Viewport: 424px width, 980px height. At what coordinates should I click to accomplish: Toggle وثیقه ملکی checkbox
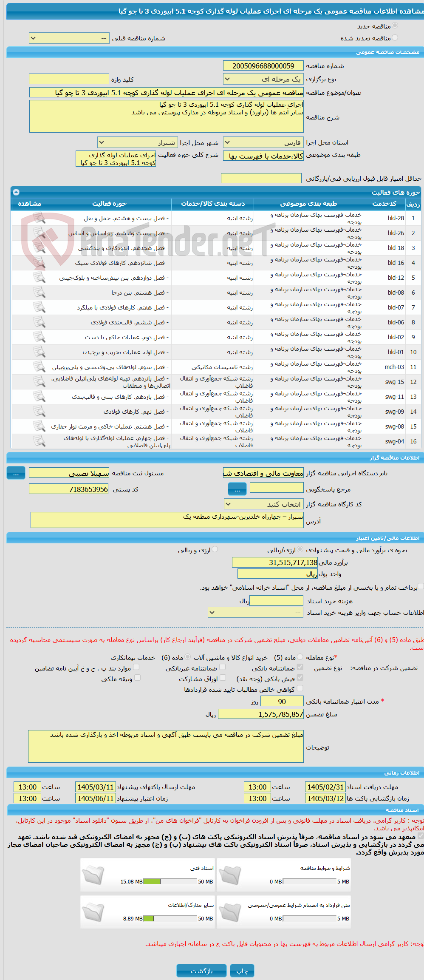(x=137, y=678)
